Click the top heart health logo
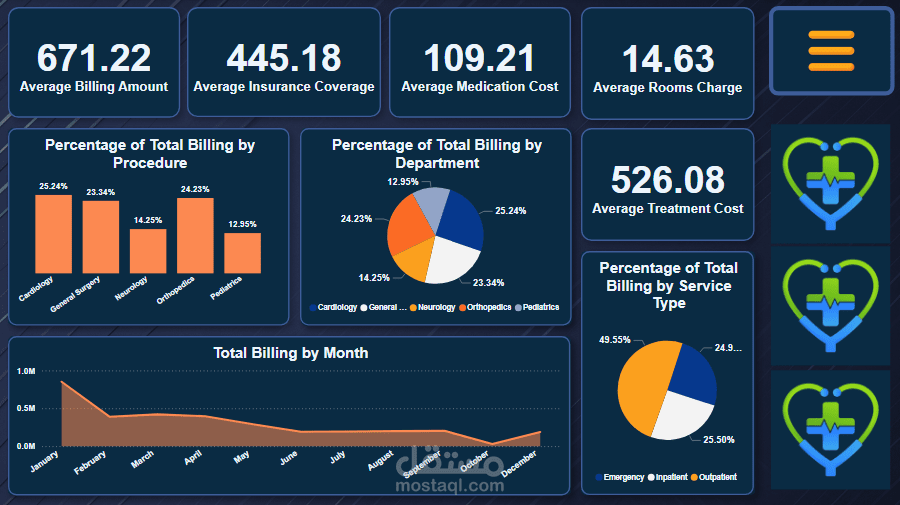Screen dimensions: 900x505 [831, 184]
